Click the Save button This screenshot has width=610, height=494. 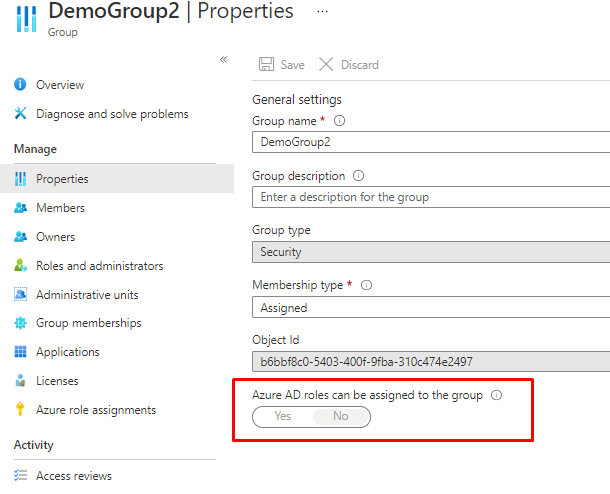click(x=281, y=65)
